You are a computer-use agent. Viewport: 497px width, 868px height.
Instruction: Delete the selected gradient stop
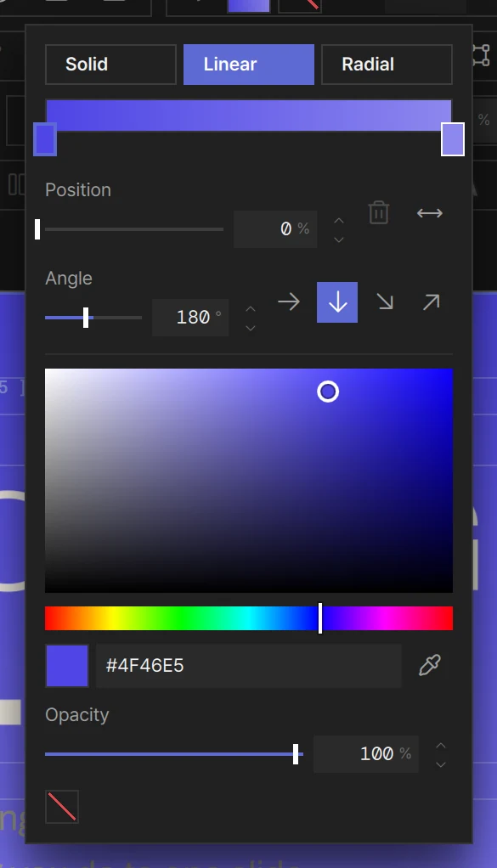tap(379, 212)
